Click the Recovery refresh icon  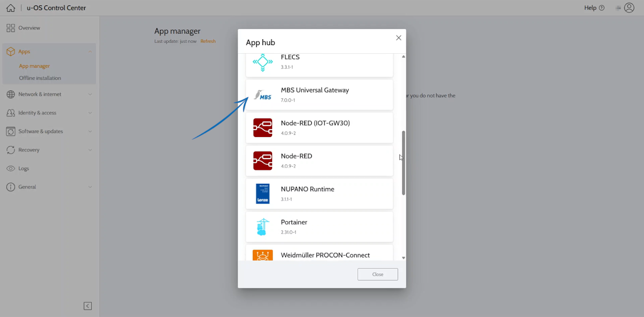(x=11, y=150)
